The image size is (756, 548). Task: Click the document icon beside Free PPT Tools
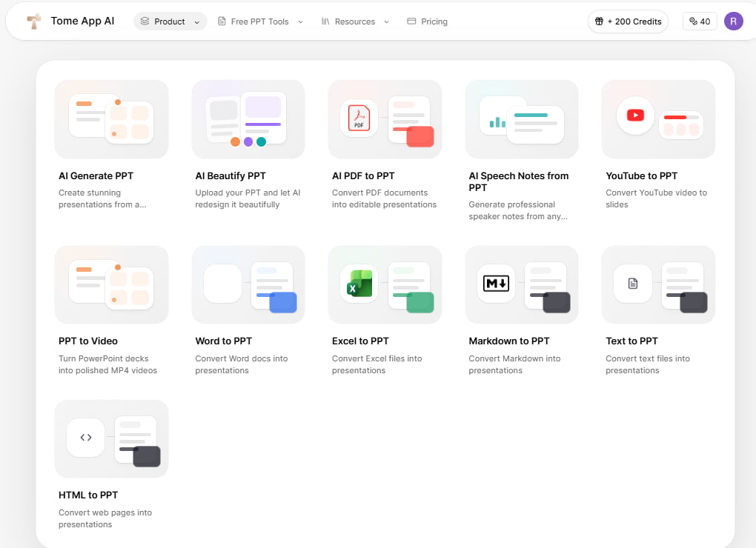[x=222, y=21]
